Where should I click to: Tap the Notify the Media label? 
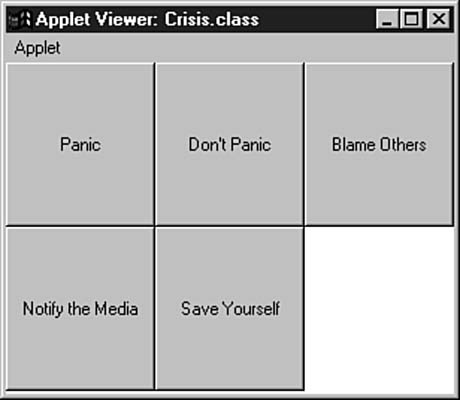click(x=80, y=308)
